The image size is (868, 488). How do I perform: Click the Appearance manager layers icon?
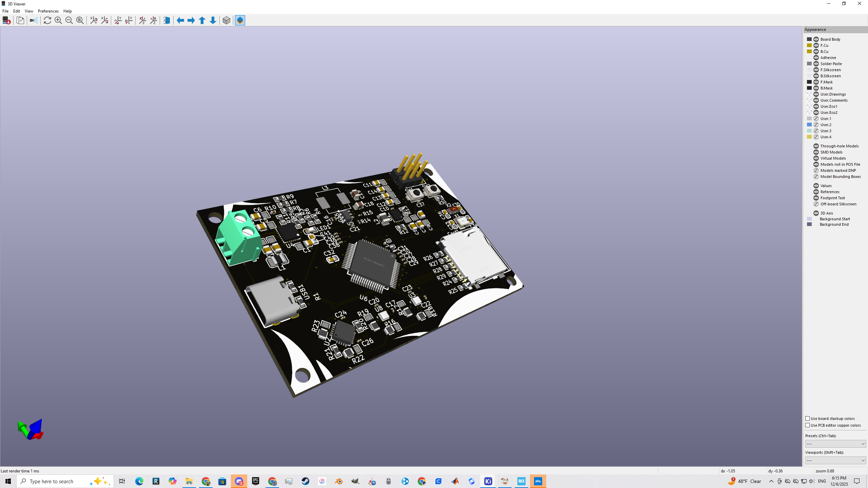(x=240, y=20)
